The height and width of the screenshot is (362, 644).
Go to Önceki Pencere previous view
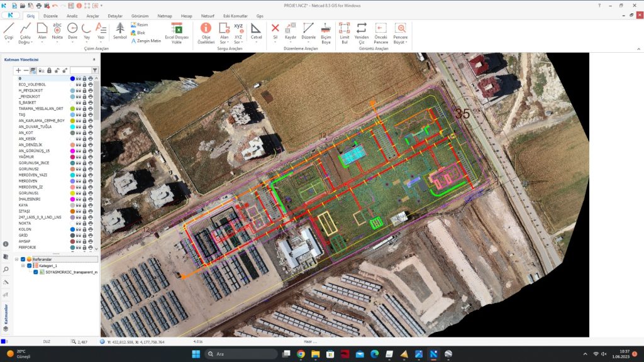pos(380,33)
